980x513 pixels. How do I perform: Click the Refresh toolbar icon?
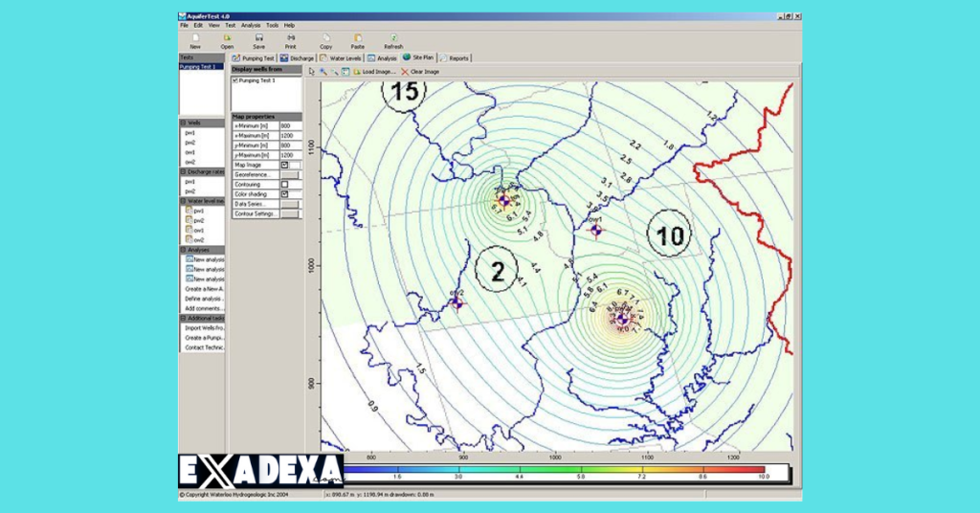393,38
